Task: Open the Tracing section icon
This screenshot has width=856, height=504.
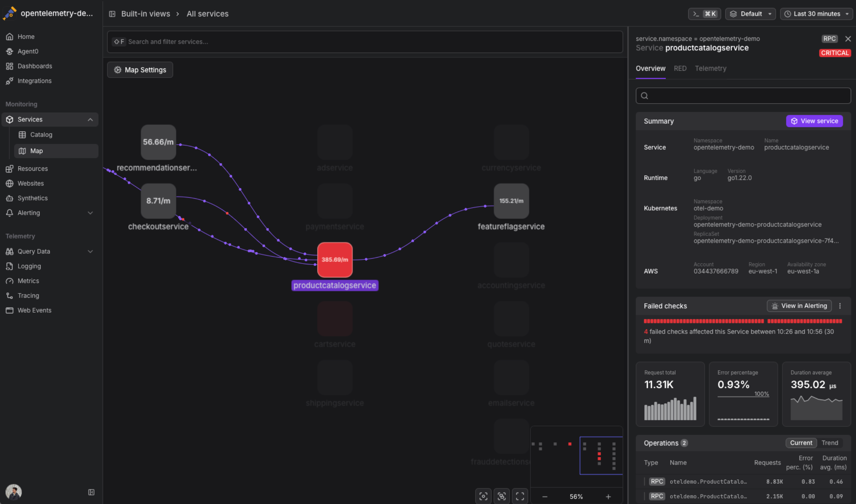Action: [x=9, y=296]
